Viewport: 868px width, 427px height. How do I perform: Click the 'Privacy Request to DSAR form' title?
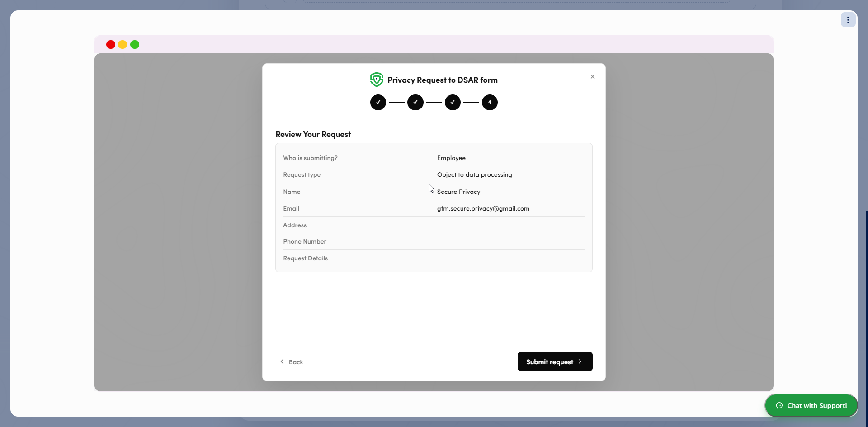443,80
